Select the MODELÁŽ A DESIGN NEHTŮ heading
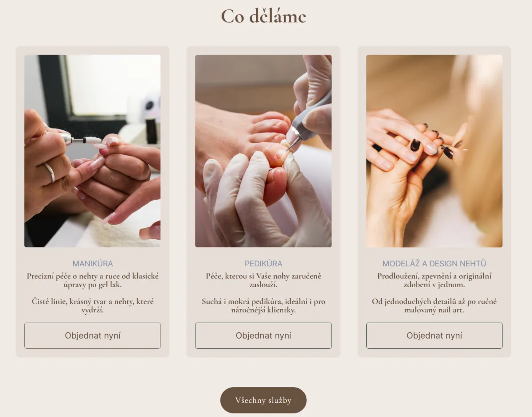 434,263
